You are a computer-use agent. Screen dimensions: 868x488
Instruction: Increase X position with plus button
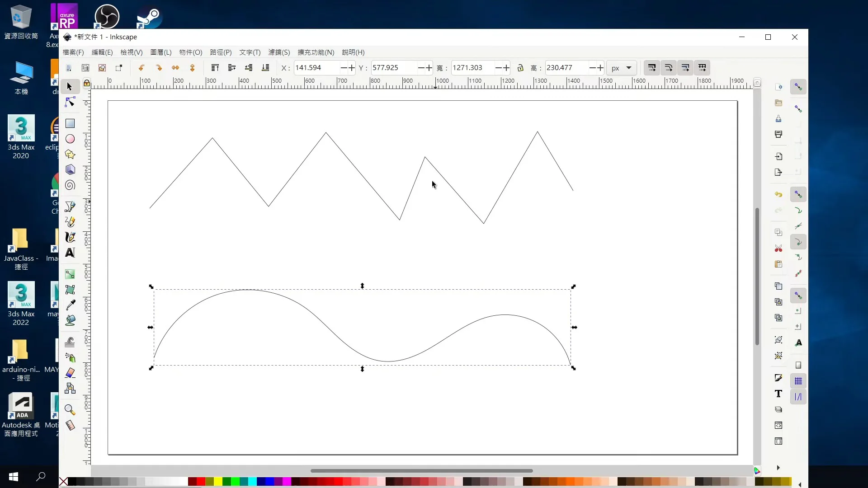tap(352, 68)
